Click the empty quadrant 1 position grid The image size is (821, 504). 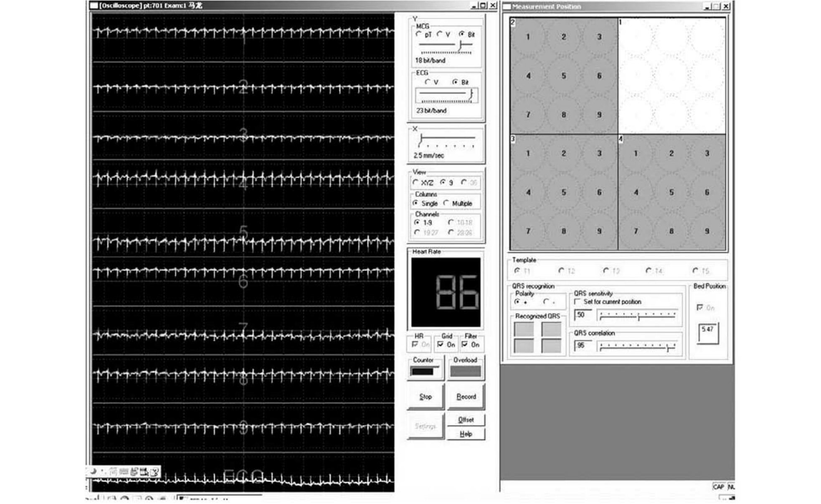click(671, 75)
